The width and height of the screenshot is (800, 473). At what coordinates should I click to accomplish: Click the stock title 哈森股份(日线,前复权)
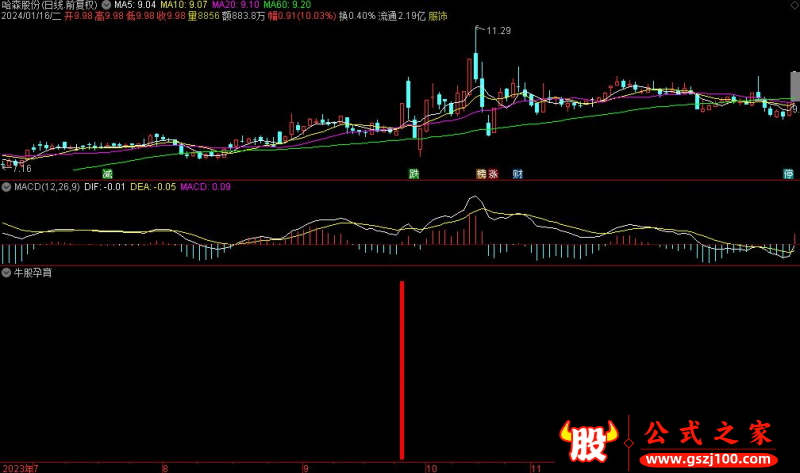pos(49,5)
